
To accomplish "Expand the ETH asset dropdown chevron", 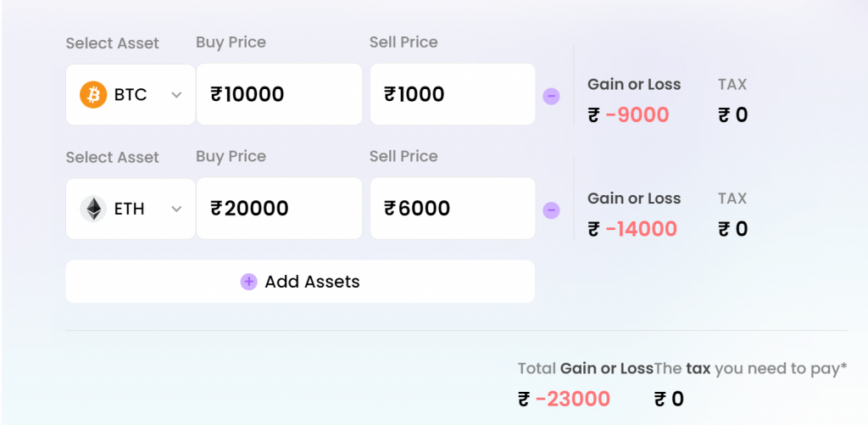I will coord(176,209).
